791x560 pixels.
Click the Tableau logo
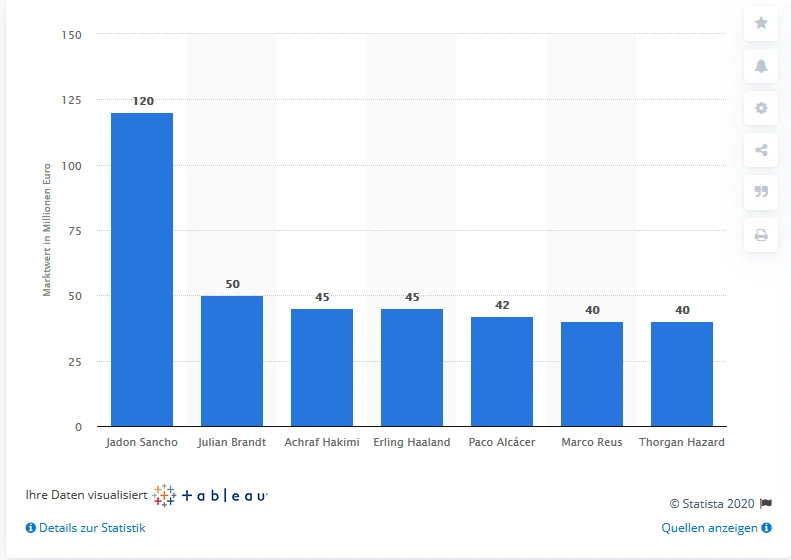pyautogui.click(x=211, y=495)
